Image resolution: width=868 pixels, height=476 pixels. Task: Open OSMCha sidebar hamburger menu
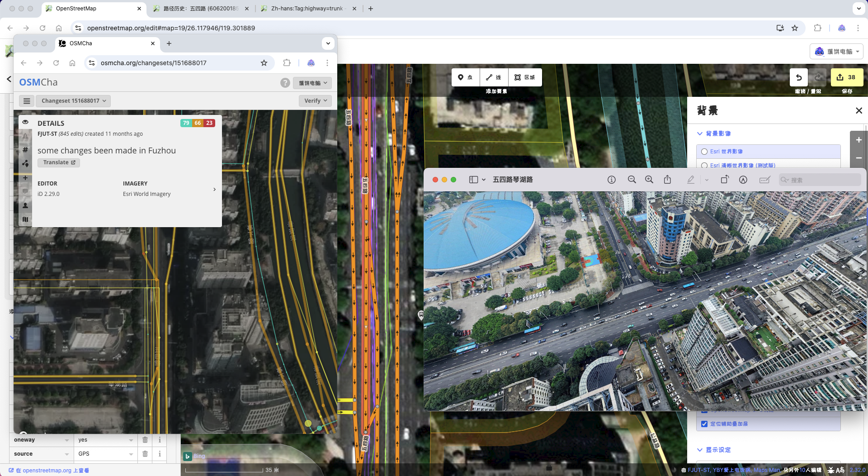click(x=27, y=101)
